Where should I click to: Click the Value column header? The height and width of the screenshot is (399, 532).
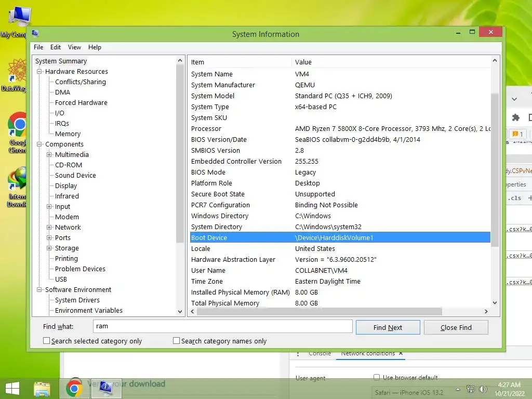click(x=391, y=62)
